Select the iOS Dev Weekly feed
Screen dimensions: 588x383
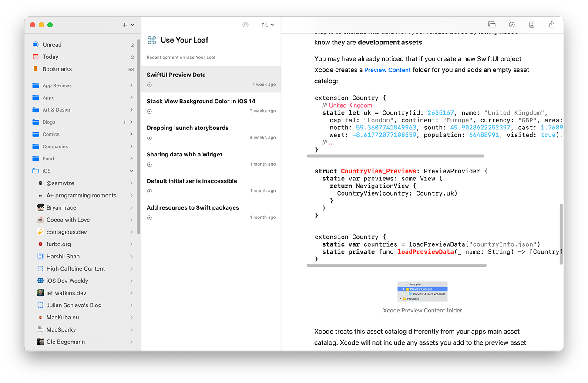pos(83,281)
